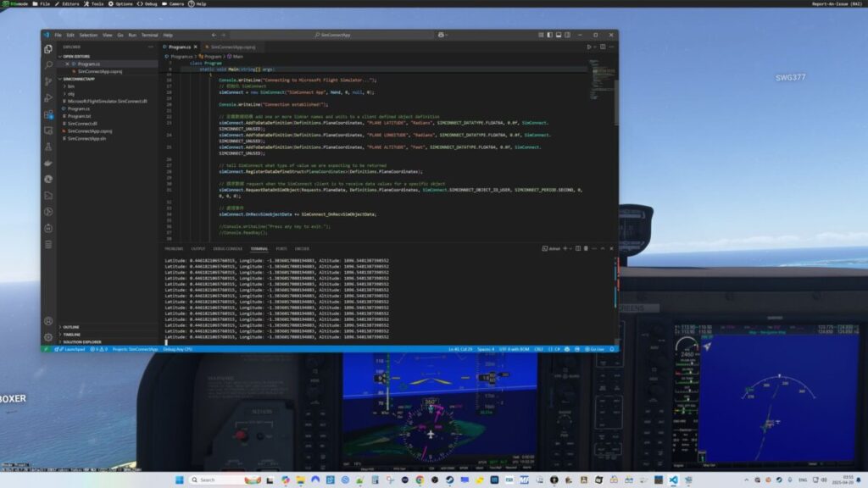This screenshot has width=868, height=488.
Task: Toggle the secondary sidebar layout icon
Action: [x=567, y=35]
